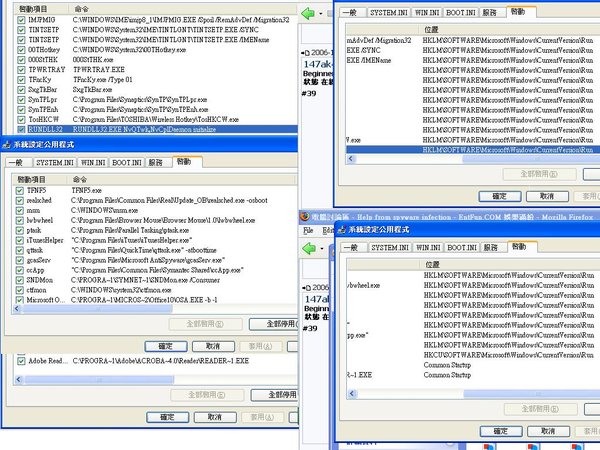
Task: Open BOOT.INI tab in middle-left window
Action: click(x=127, y=163)
